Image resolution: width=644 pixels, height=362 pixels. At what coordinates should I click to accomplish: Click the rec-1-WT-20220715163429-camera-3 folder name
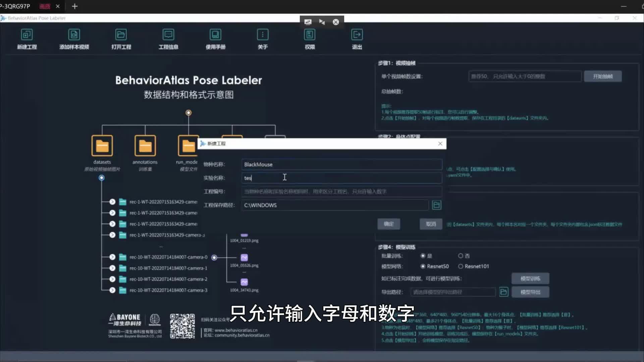click(x=167, y=235)
